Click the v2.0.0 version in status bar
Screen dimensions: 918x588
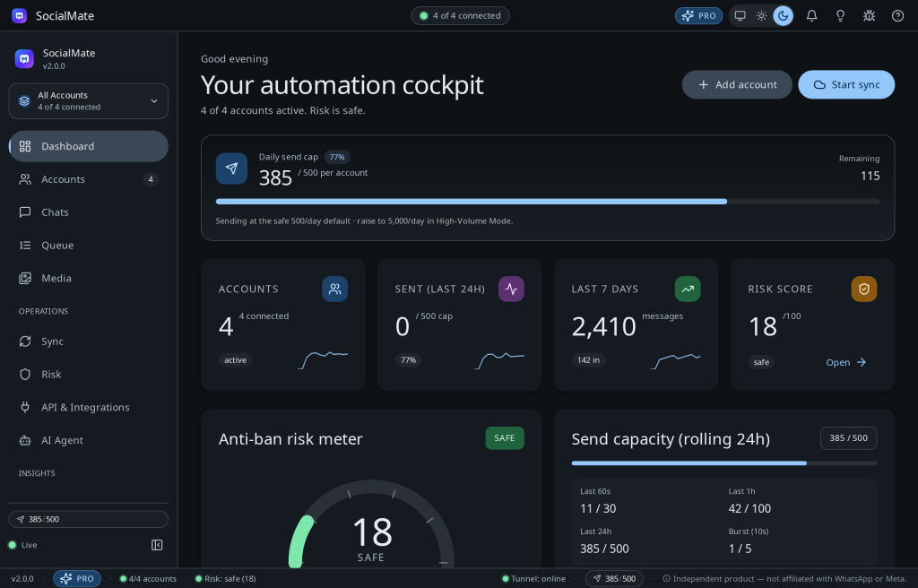22,579
